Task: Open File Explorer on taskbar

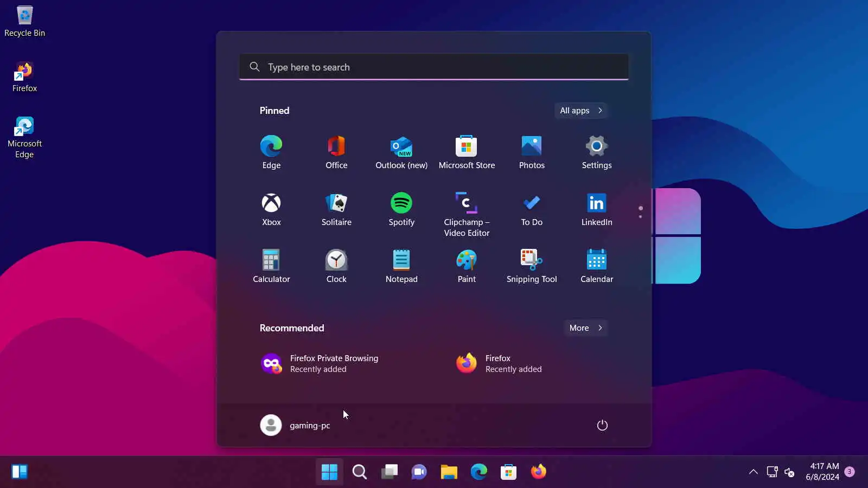Action: (449, 472)
